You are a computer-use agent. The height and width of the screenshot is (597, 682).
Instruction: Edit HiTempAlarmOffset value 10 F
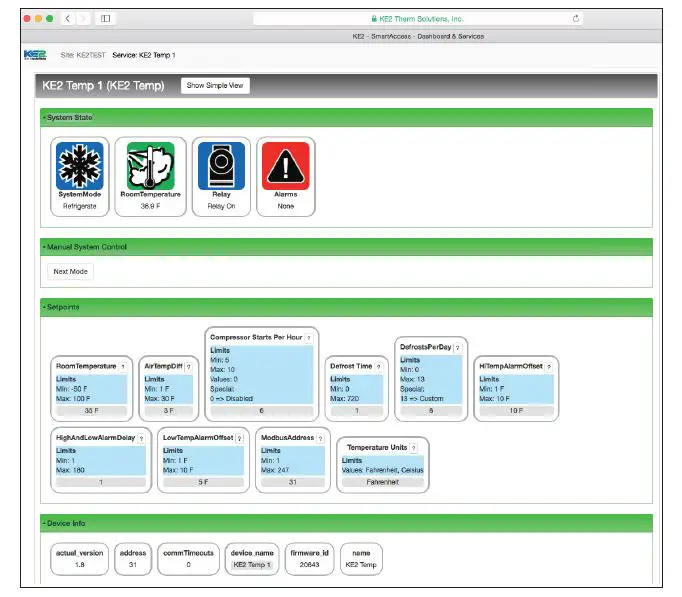[516, 411]
